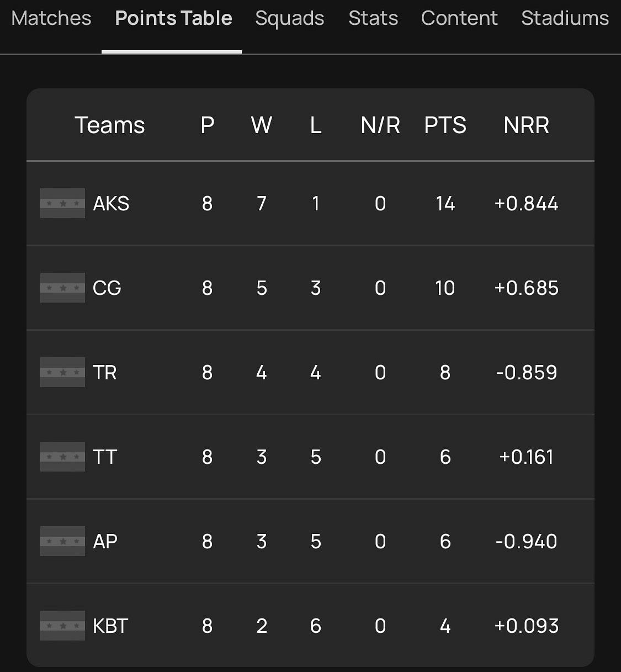This screenshot has height=672, width=621.
Task: Click the NRR column header
Action: click(526, 125)
